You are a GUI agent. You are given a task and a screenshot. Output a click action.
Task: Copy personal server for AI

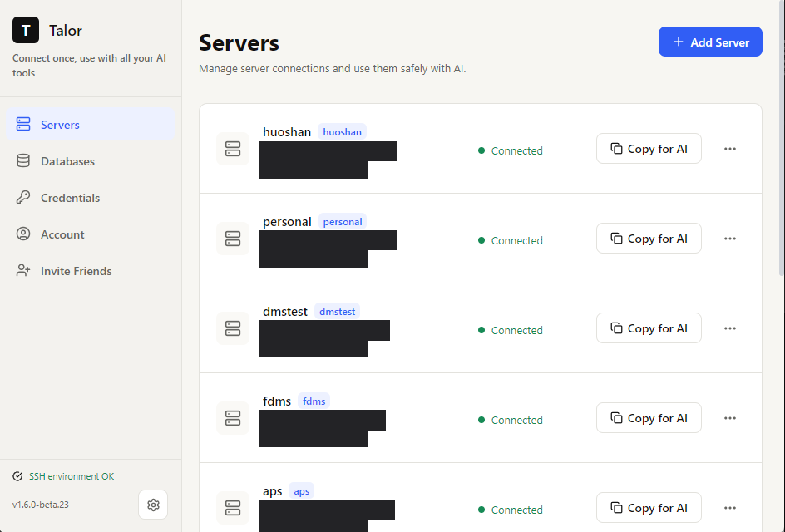(x=649, y=239)
